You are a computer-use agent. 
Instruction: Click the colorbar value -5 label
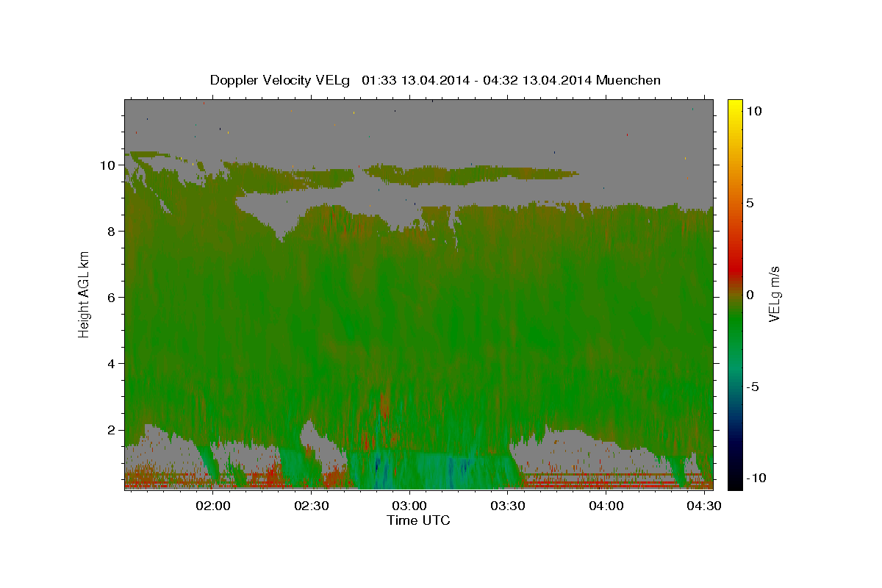pyautogui.click(x=753, y=387)
